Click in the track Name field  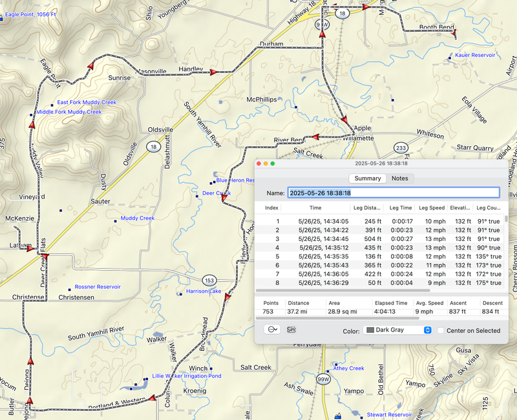click(394, 193)
